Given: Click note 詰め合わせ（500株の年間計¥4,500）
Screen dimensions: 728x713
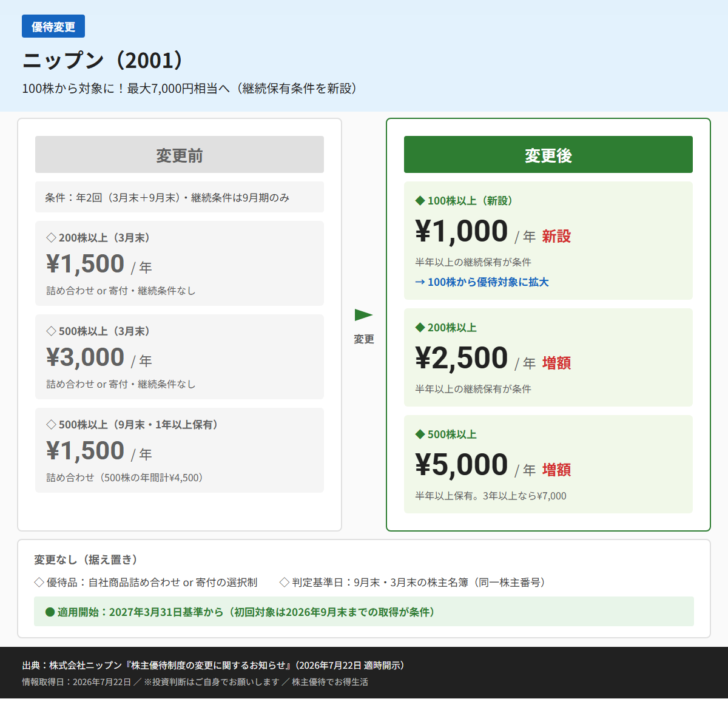Looking at the screenshot, I should coord(125,478).
